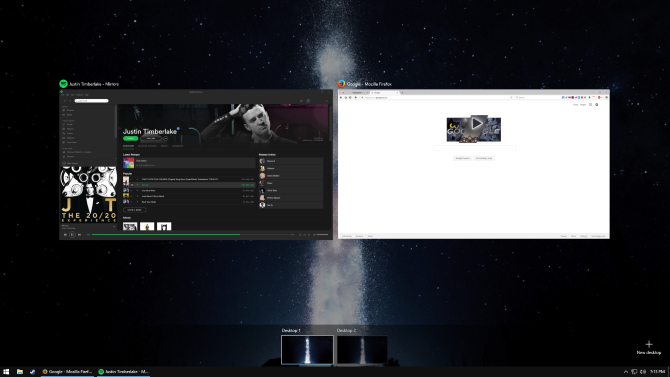Click the Spotify volume slider
The height and width of the screenshot is (377, 670).
322,235
